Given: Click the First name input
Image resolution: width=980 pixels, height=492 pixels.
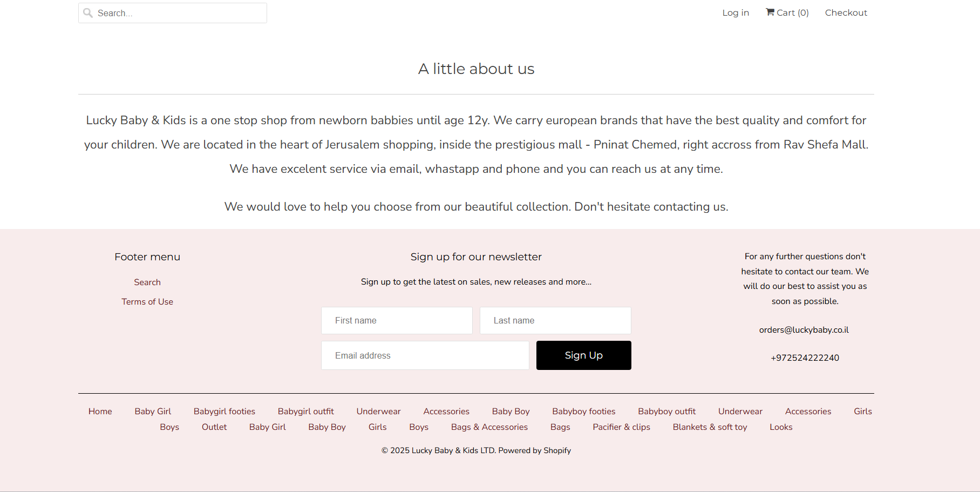Looking at the screenshot, I should [397, 321].
